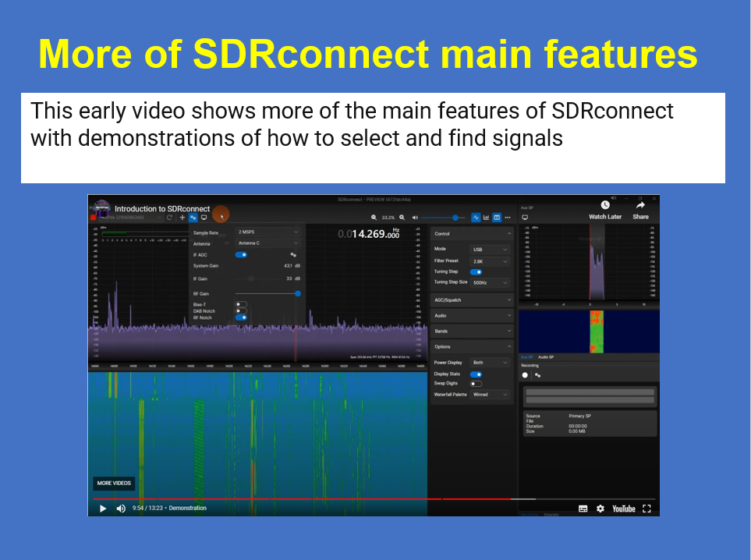Zoom out of the spectrum view
The image size is (751, 560).
point(374,218)
